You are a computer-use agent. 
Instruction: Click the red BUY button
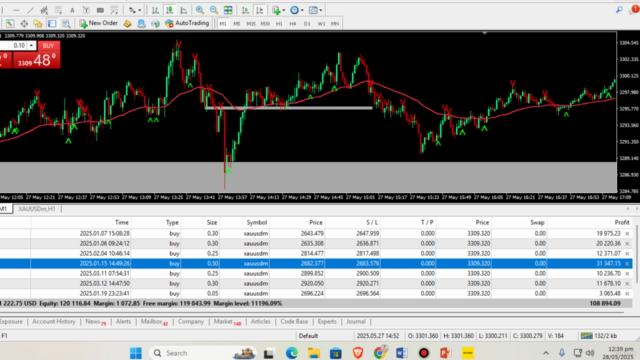tap(49, 46)
